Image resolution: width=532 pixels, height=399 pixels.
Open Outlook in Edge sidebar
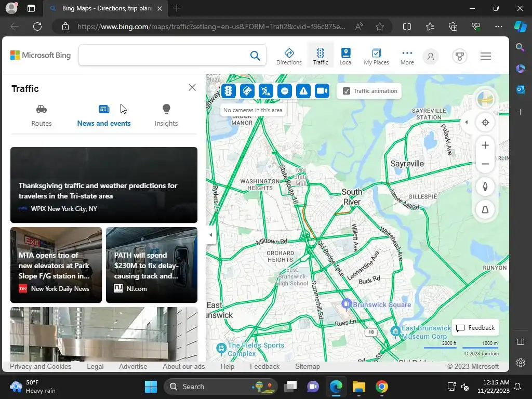coord(520,89)
